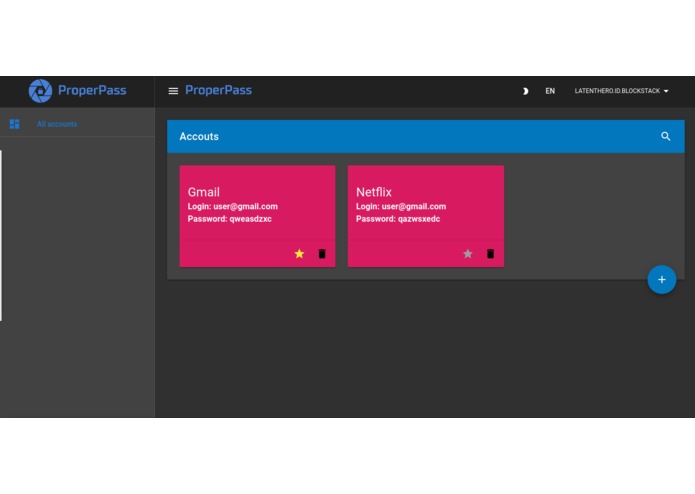Add a new account with the plus button
This screenshot has height=494, width=695.
point(662,280)
